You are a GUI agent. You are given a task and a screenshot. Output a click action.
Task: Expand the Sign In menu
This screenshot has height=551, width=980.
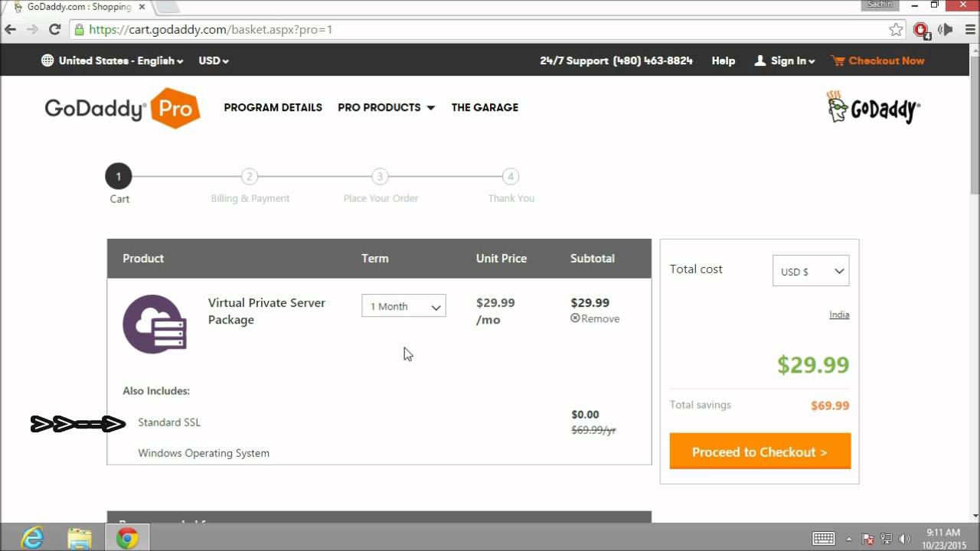[x=785, y=60]
